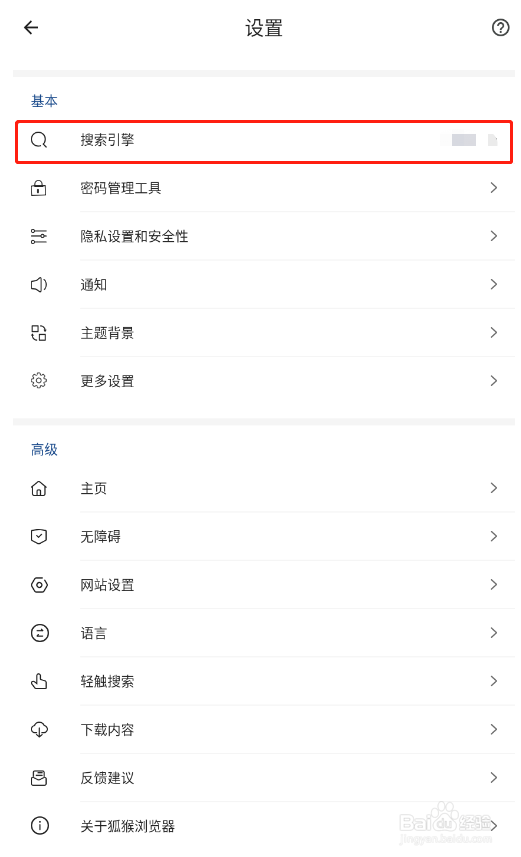Click the theme background icon
Viewport: 521px width, 857px height.
tap(38, 333)
